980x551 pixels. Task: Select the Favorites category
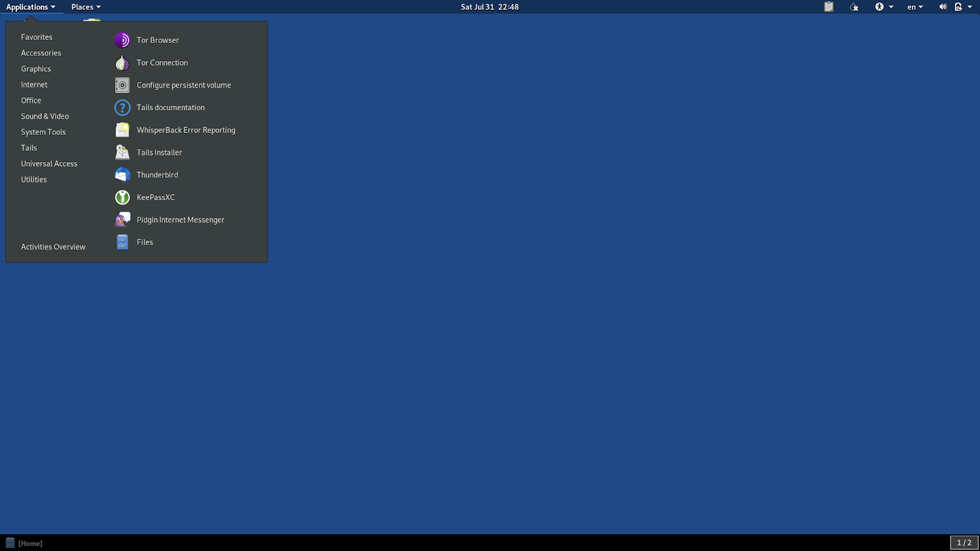[37, 37]
